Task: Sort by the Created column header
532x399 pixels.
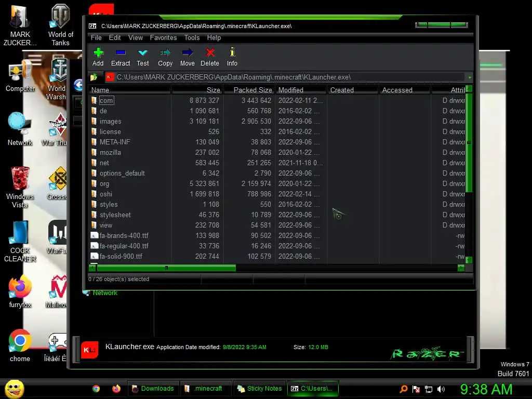Action: click(353, 90)
